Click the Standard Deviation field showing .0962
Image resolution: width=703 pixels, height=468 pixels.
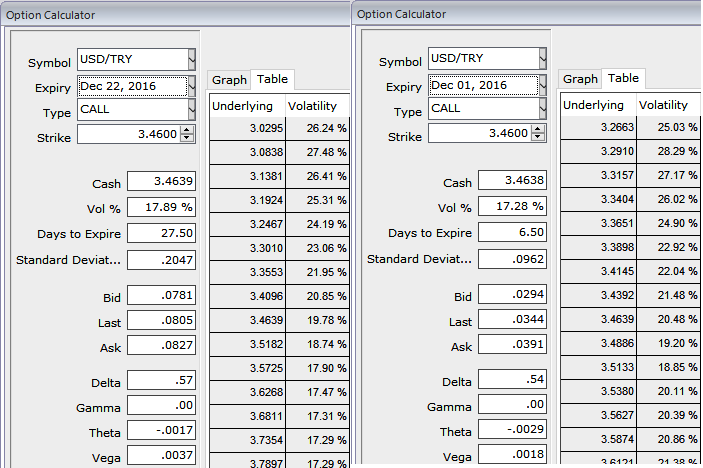512,259
